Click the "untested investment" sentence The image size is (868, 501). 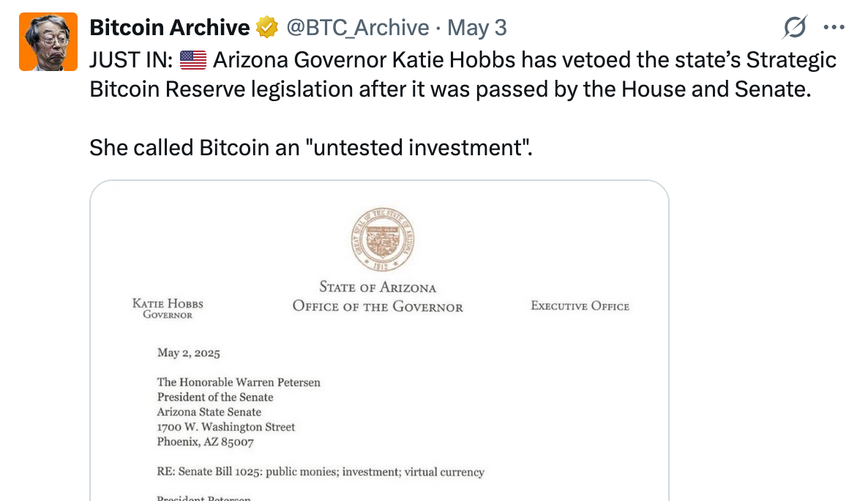(310, 147)
